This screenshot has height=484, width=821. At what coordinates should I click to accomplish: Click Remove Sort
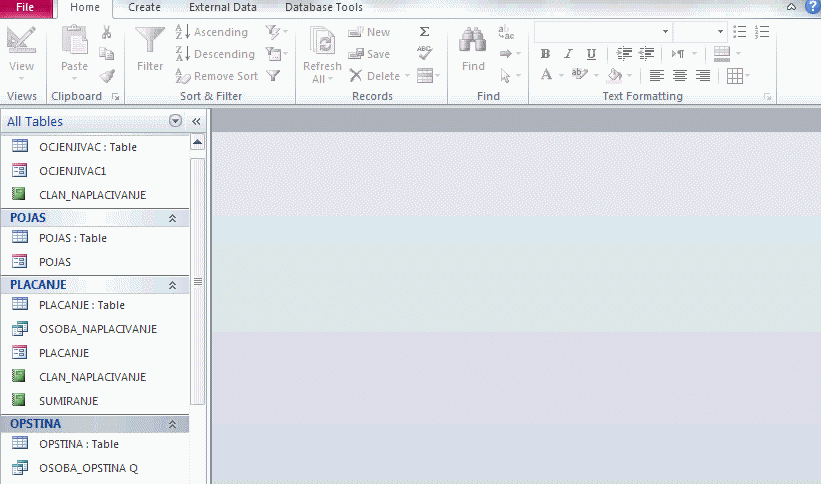pos(217,76)
